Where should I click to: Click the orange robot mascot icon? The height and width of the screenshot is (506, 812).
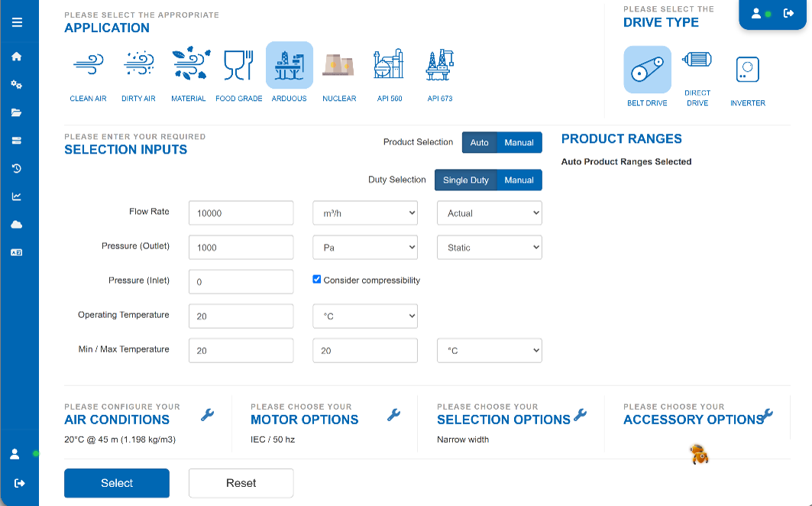coord(699,454)
